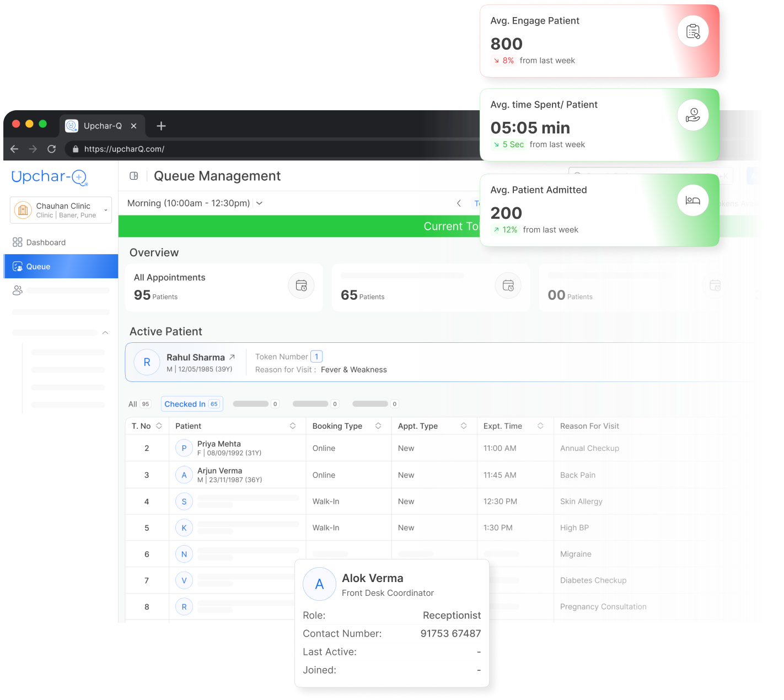
Task: Click the Avg. Patient Admitted bed icon
Action: coord(692,201)
